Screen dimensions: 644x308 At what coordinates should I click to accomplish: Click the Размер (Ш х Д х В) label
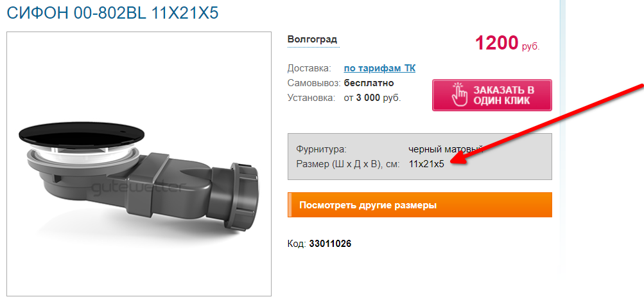tap(348, 164)
